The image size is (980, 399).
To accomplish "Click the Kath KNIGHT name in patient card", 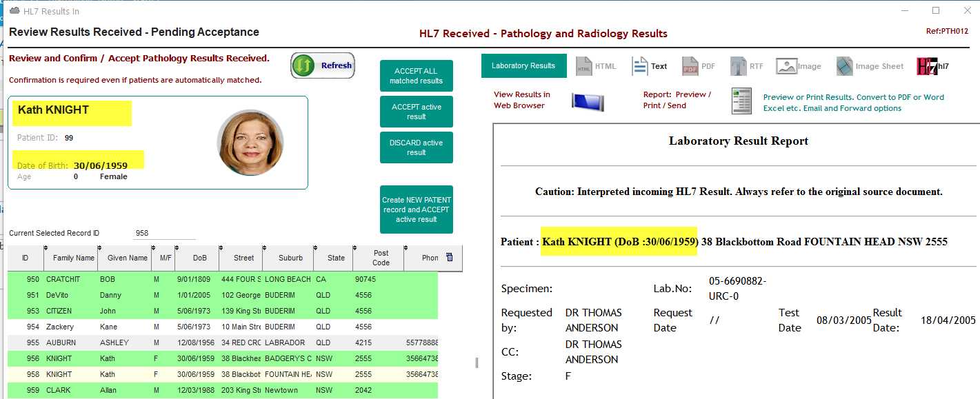I will tap(53, 110).
